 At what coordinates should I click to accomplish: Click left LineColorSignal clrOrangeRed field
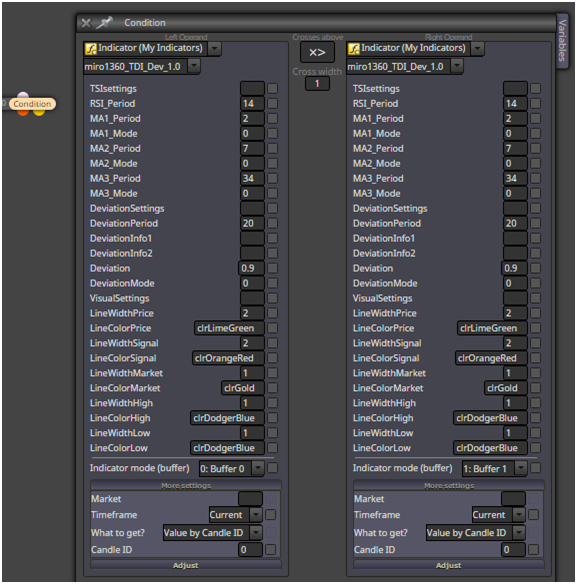228,358
